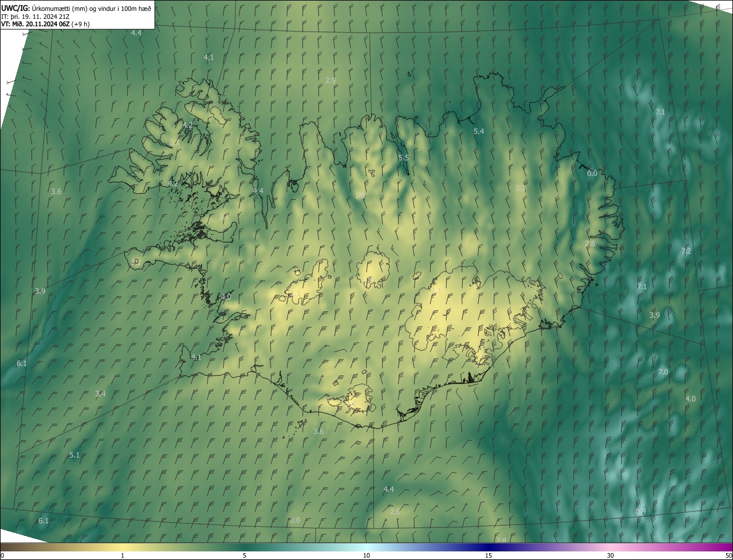Select the 5.1 value label
Image resolution: width=733 pixels, height=560 pixels.
tap(74, 455)
